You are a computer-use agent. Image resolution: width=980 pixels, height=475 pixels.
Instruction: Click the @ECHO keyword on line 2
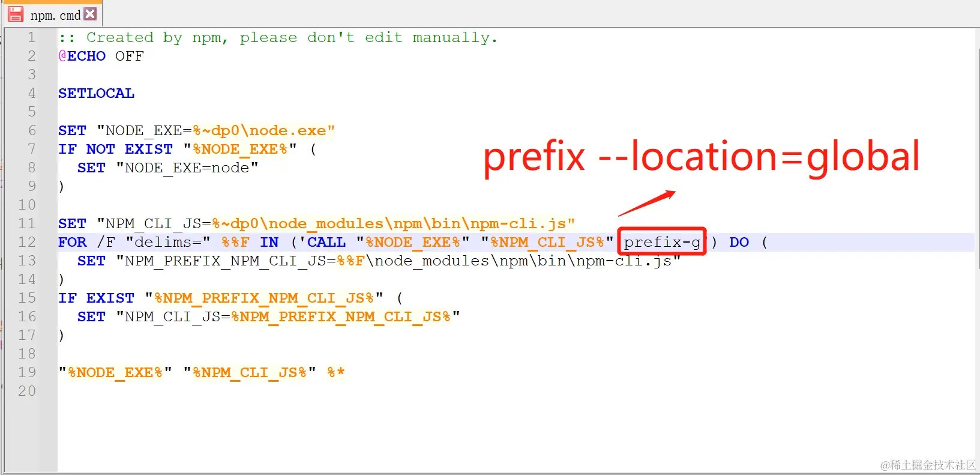[x=82, y=56]
